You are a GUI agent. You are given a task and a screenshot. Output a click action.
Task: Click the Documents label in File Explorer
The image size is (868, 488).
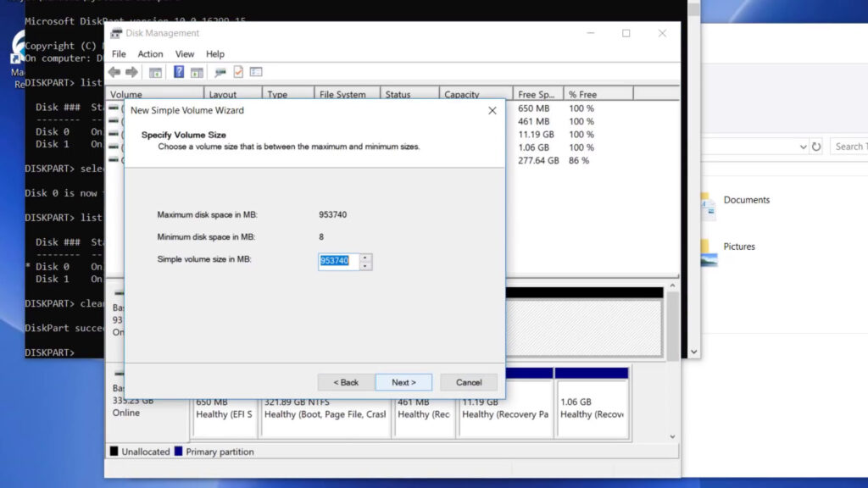(746, 200)
